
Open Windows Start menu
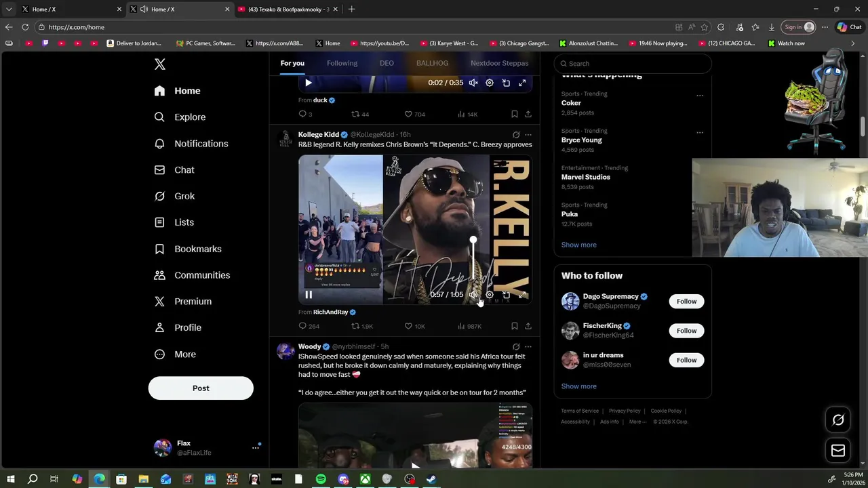(11, 479)
